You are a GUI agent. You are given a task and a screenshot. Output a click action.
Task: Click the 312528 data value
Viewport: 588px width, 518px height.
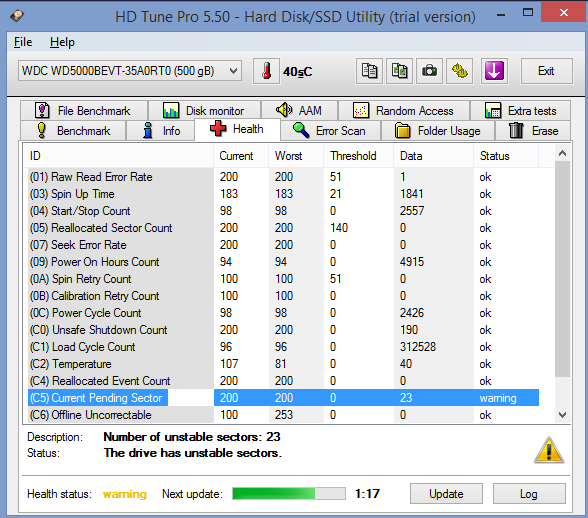click(418, 347)
